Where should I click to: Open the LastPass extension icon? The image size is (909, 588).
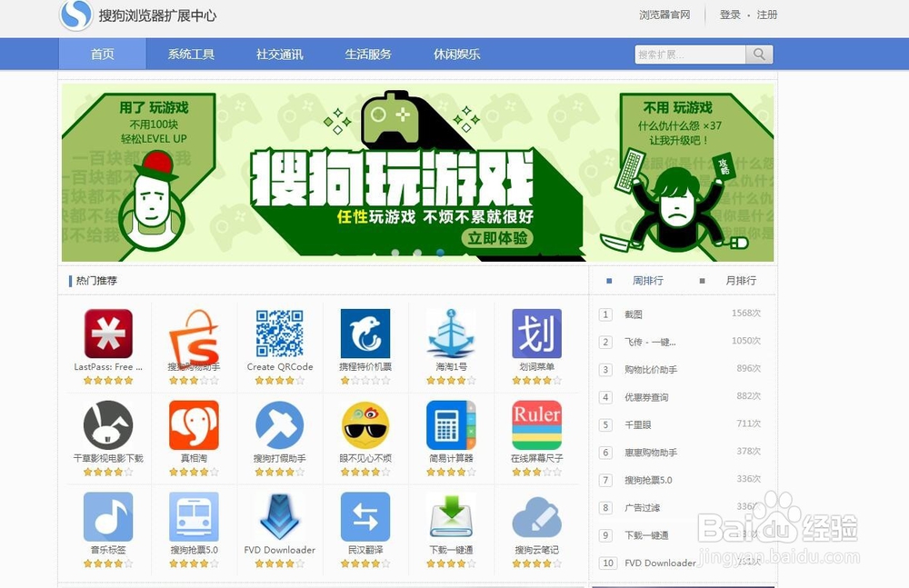[x=108, y=334]
